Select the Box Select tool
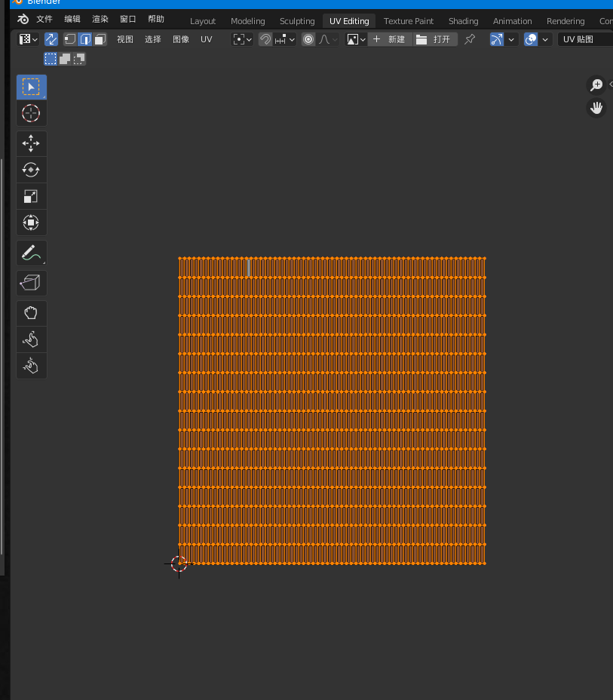Screen dimensions: 613x700 (x=31, y=87)
